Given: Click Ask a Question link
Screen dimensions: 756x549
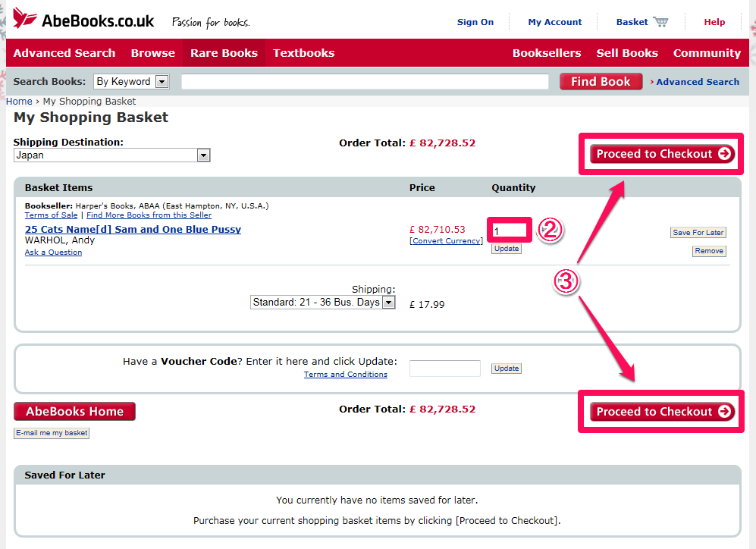Looking at the screenshot, I should 53,252.
